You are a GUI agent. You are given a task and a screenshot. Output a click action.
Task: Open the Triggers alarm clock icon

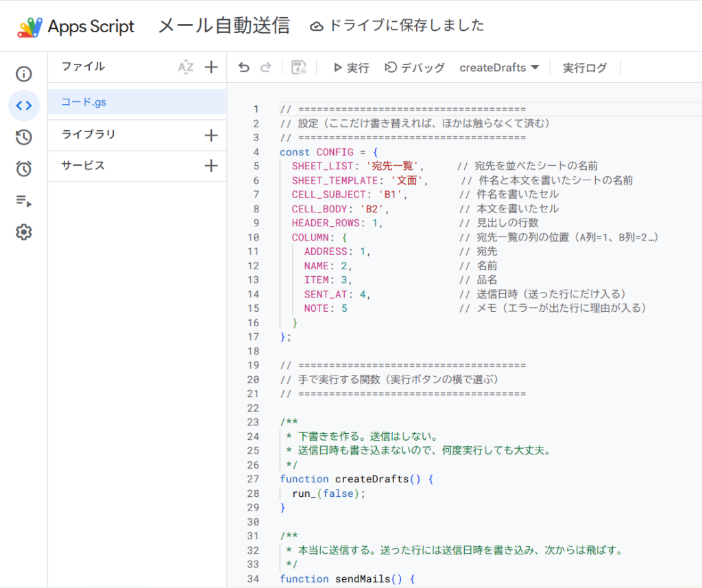point(24,169)
